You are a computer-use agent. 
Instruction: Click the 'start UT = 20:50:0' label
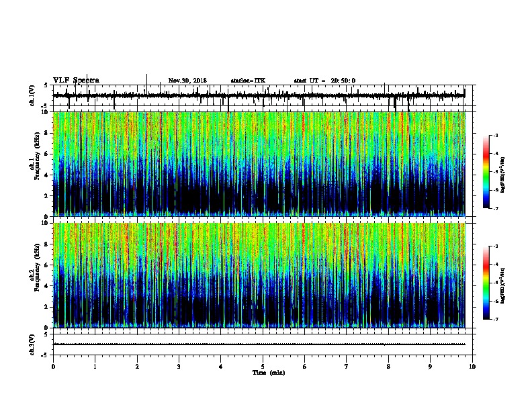(324, 81)
